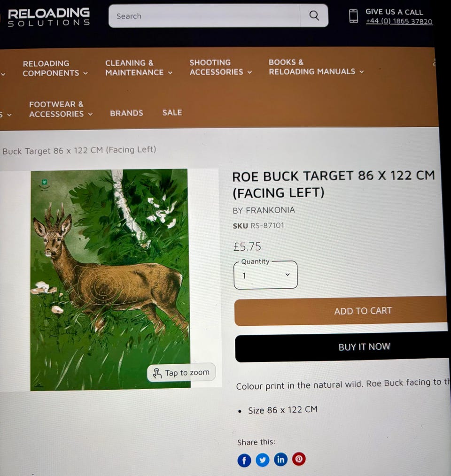
Task: Click the roe buck target product image
Action: [x=110, y=280]
